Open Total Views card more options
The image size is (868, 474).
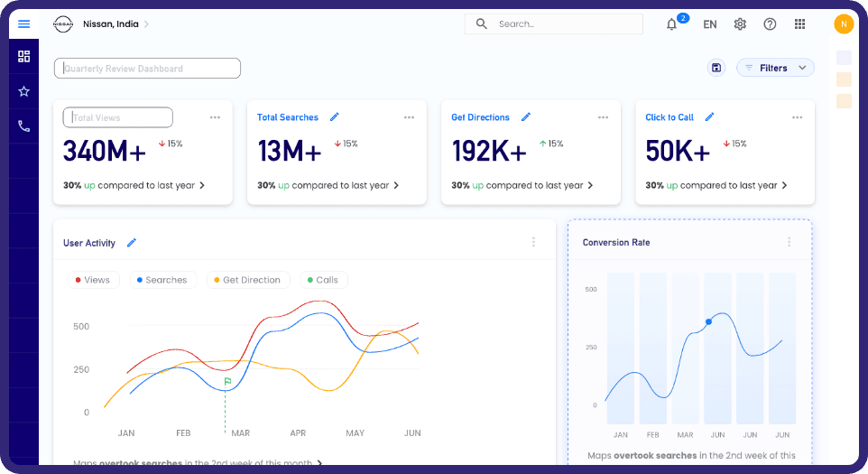(216, 117)
